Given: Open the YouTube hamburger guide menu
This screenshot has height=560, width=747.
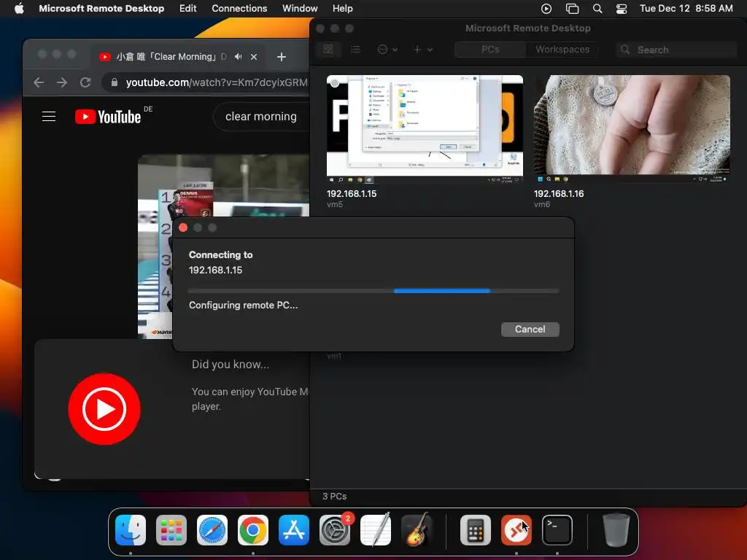Looking at the screenshot, I should [49, 116].
